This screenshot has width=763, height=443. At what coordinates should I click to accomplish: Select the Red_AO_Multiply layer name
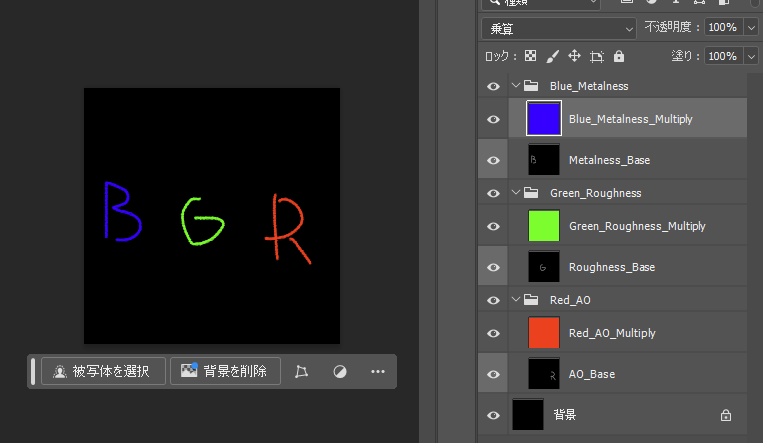[x=612, y=333]
